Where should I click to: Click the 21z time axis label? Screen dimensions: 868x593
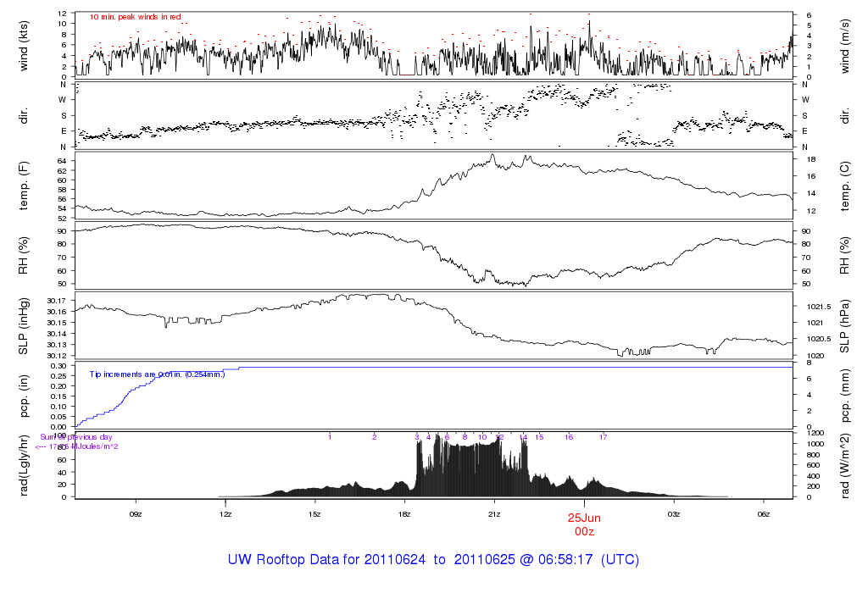pyautogui.click(x=494, y=513)
